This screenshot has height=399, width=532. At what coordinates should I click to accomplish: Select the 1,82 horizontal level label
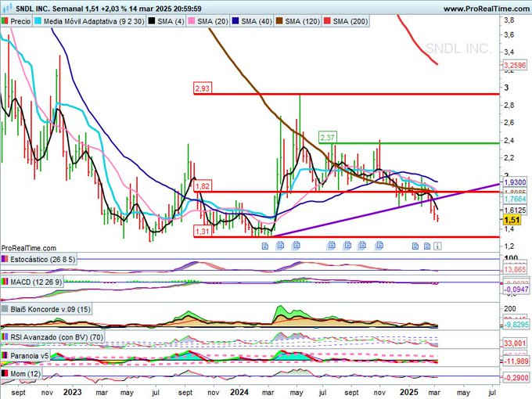[202, 186]
